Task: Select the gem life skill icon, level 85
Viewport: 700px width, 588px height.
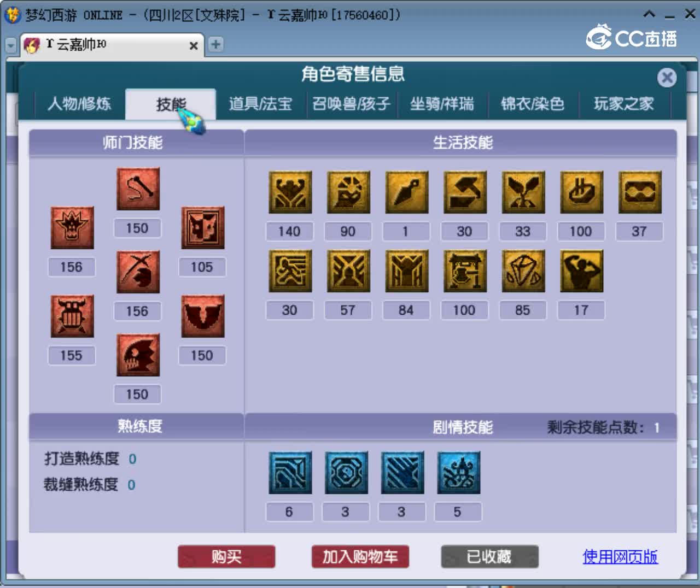Action: coord(523,271)
